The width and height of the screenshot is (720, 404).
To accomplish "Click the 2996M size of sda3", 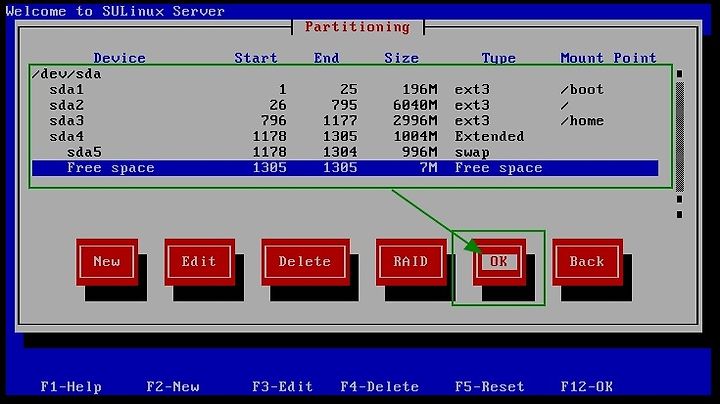I will pyautogui.click(x=415, y=121).
